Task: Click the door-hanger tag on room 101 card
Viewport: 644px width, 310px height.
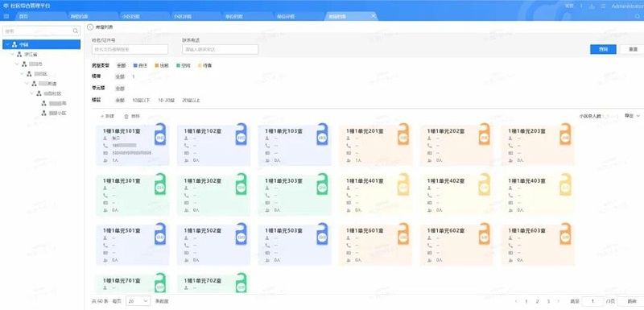Action: coord(160,134)
